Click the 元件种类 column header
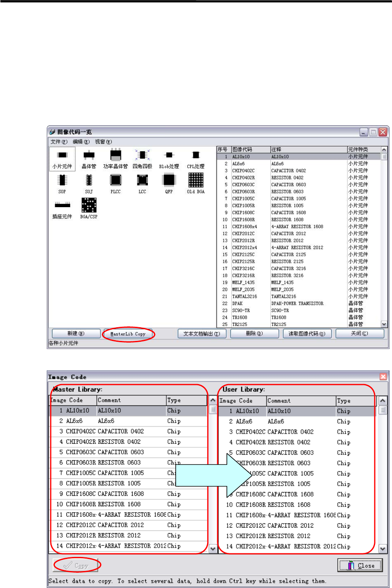 364,150
